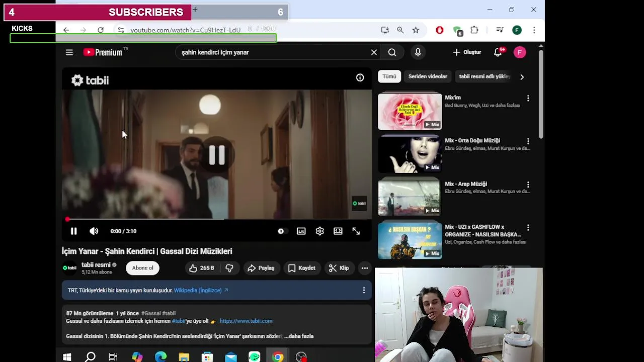Seek on the video progress bar
This screenshot has height=362, width=644.
tap(217, 219)
